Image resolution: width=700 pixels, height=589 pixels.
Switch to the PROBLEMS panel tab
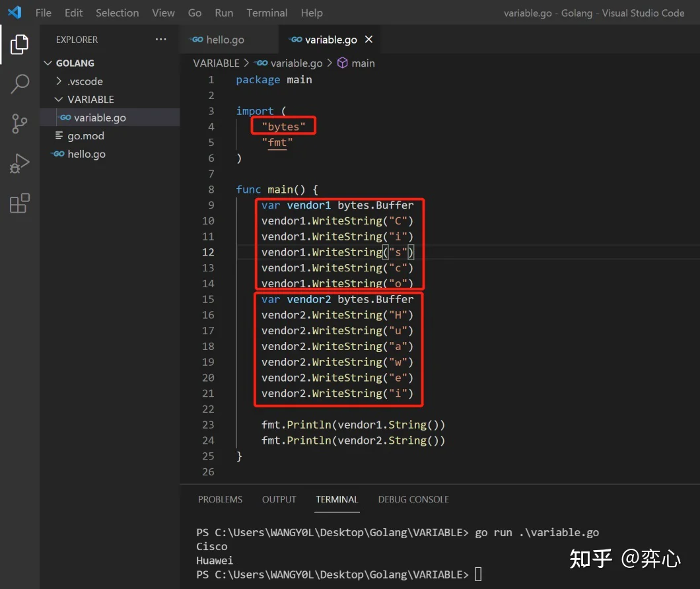[220, 499]
